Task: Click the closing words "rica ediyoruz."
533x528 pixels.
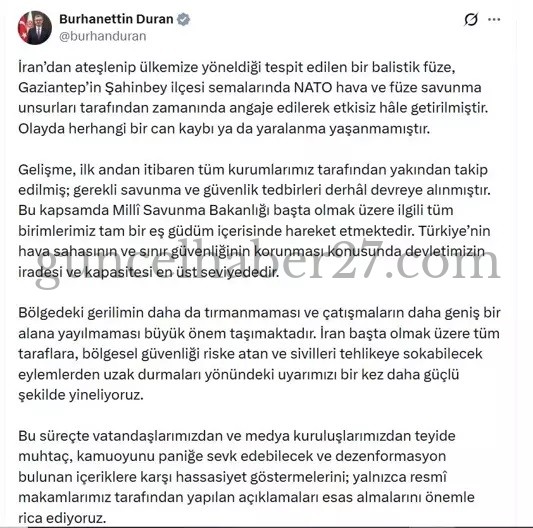Action: click(62, 518)
